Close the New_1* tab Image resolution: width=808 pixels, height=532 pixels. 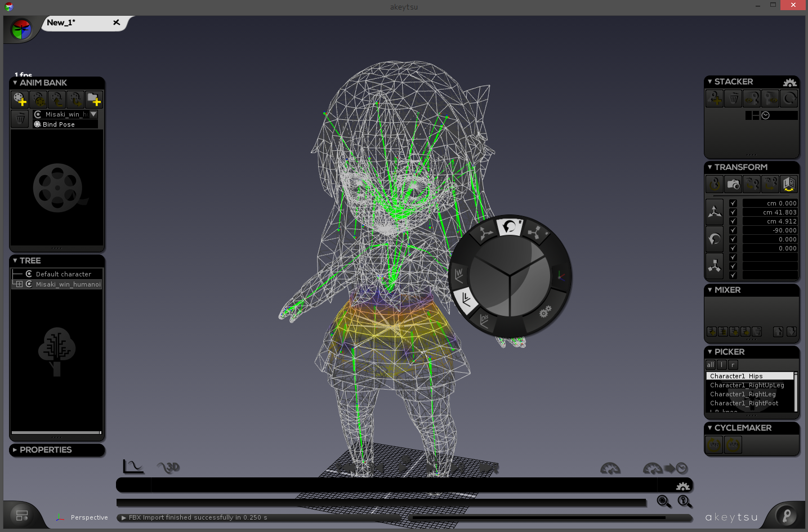[x=117, y=23]
